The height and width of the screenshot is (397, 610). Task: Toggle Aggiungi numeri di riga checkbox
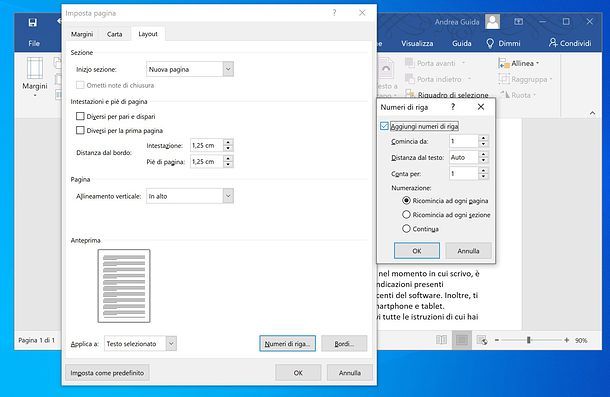click(x=384, y=126)
